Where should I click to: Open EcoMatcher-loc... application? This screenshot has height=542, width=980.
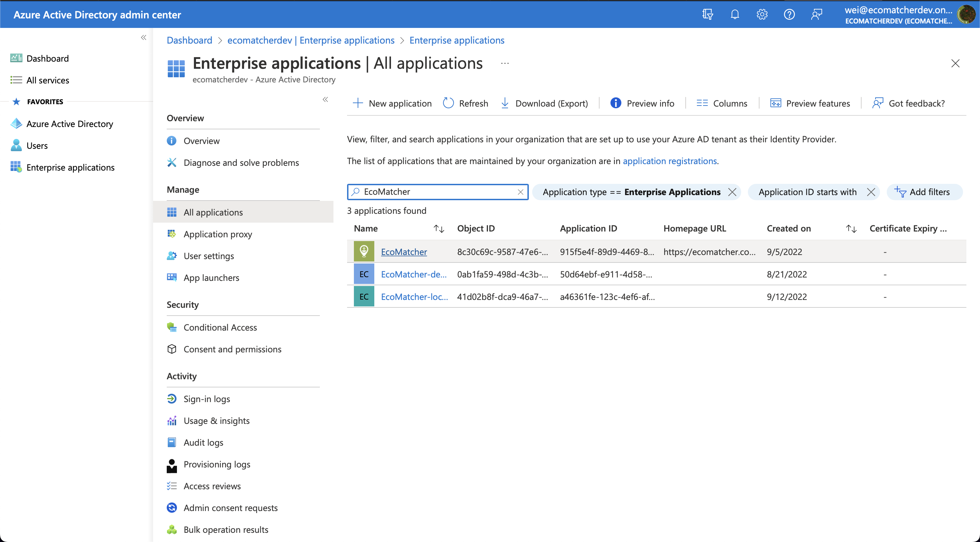point(414,297)
